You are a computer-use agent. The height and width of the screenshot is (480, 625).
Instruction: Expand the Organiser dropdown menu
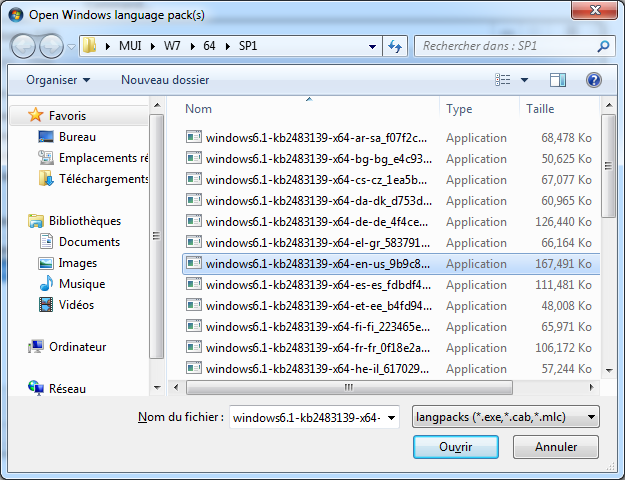tap(58, 80)
